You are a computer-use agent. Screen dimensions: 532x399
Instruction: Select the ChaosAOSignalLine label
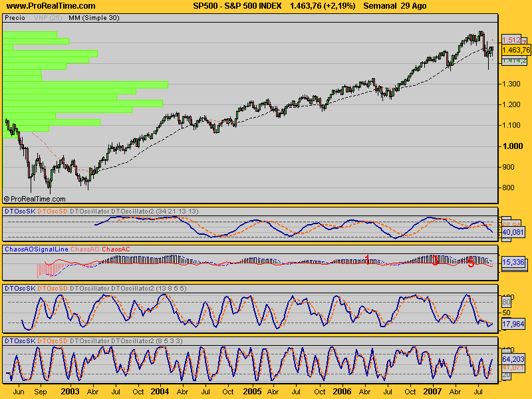coord(37,249)
